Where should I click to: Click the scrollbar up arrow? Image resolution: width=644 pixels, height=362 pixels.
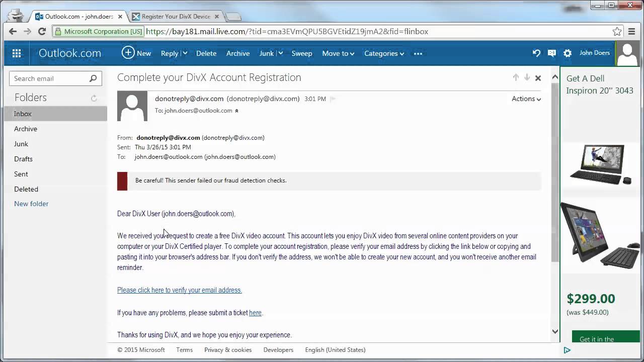point(555,77)
